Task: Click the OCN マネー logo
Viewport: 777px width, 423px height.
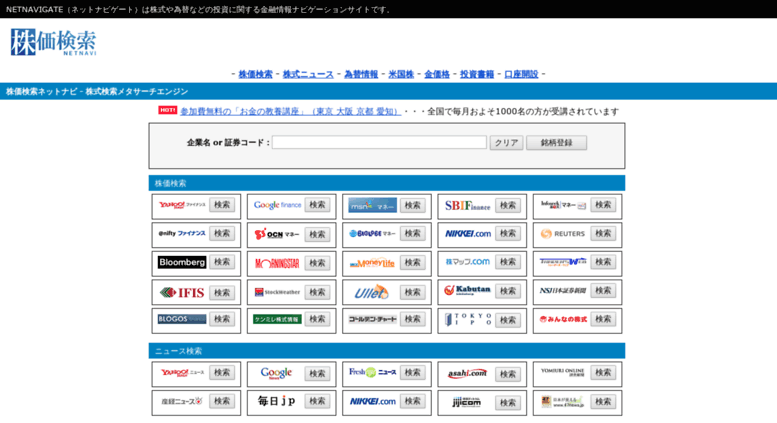Action: (x=277, y=234)
